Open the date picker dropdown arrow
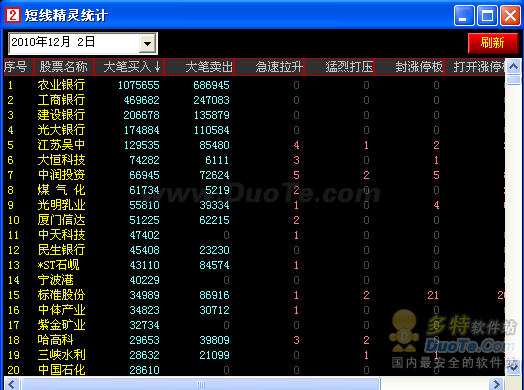This screenshot has width=524, height=390. click(147, 43)
